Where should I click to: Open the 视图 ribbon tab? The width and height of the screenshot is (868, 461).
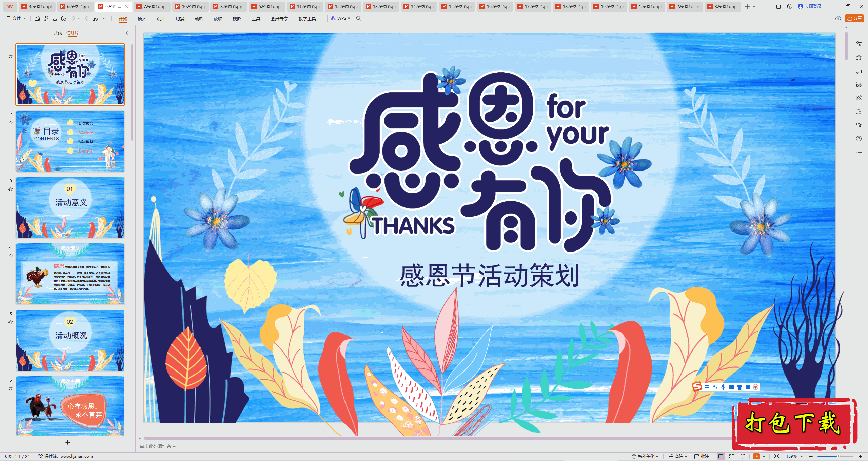click(237, 19)
